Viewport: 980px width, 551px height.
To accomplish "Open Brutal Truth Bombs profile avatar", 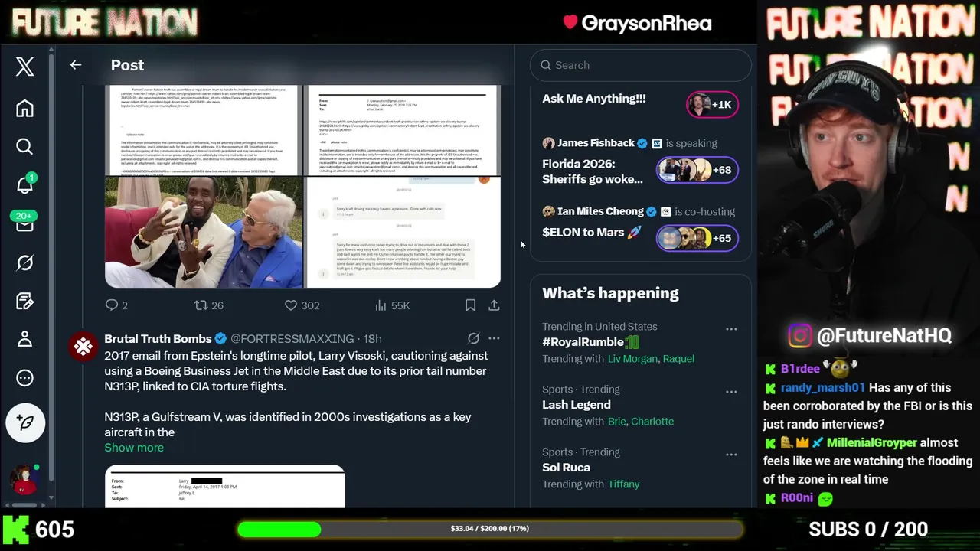I will (83, 347).
